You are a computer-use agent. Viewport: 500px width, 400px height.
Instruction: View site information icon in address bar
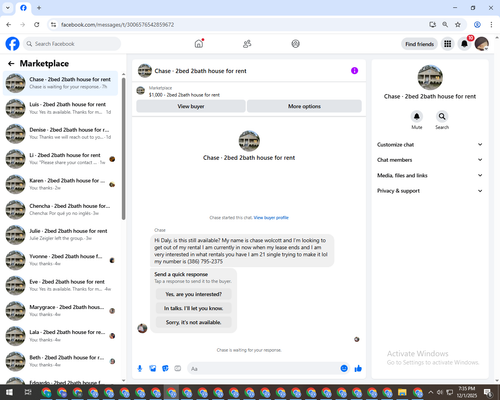coord(53,25)
